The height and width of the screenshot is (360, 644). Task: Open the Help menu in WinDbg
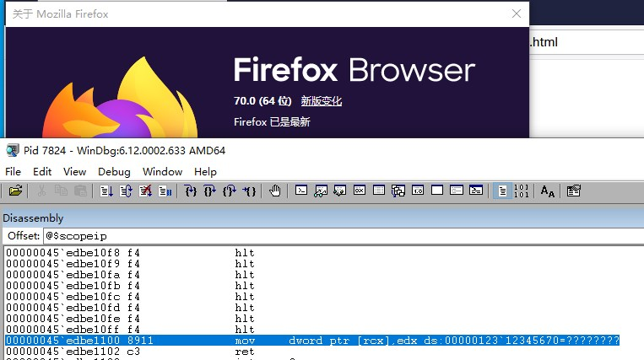tap(205, 172)
